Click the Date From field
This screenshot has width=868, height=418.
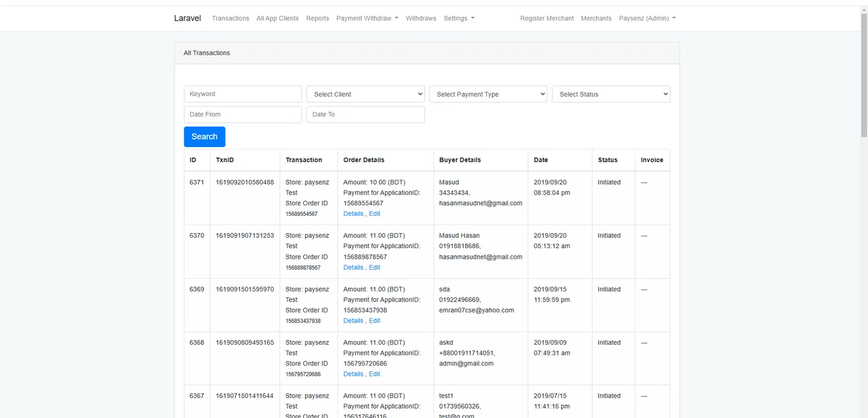pos(243,115)
